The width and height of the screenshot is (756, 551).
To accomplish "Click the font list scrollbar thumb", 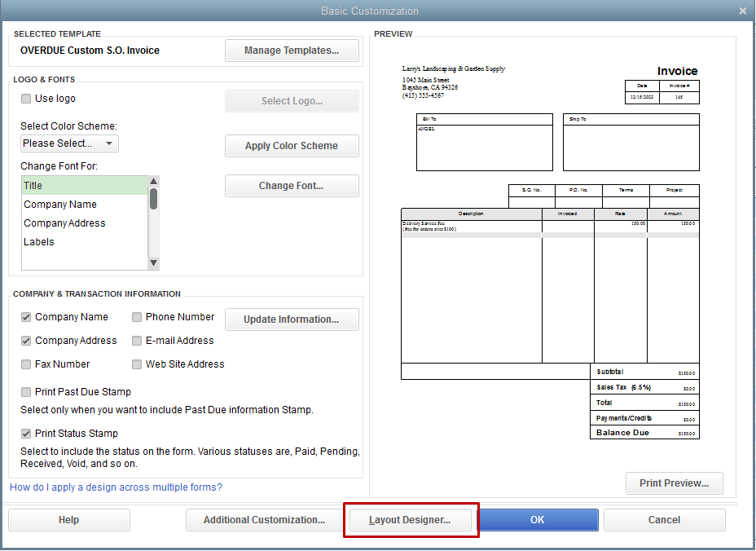I will pos(153,199).
